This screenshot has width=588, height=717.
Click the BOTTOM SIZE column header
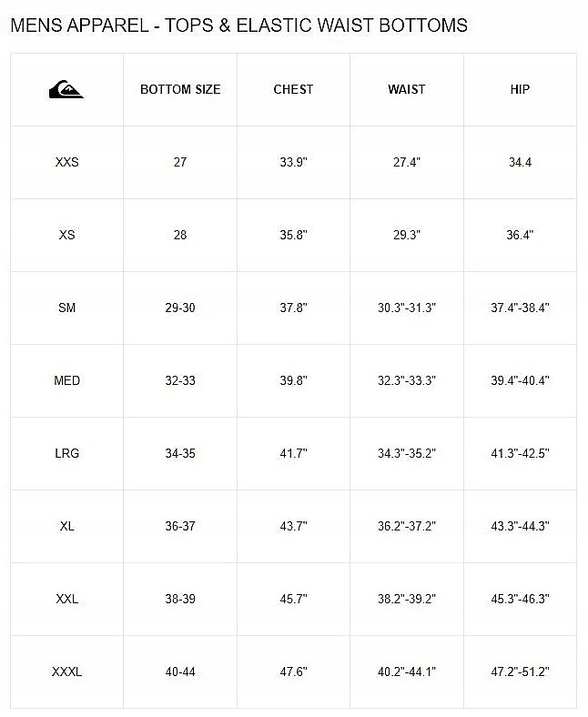[180, 89]
